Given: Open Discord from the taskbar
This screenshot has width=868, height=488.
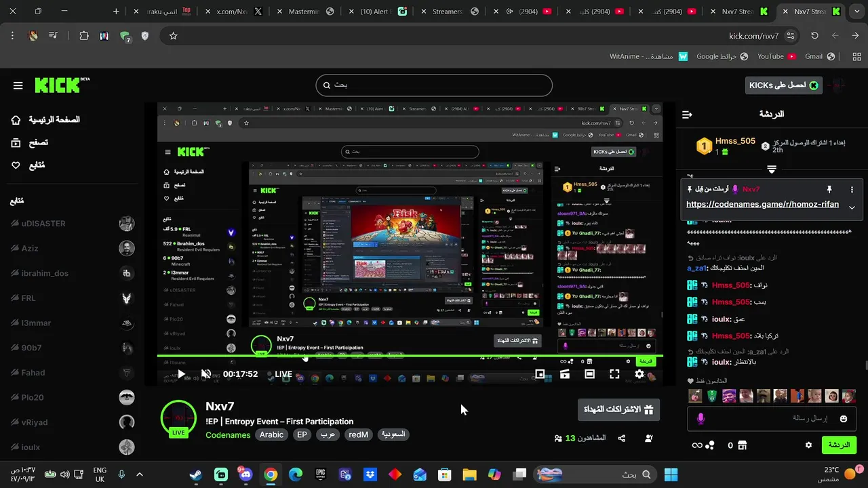Looking at the screenshot, I should [x=245, y=474].
